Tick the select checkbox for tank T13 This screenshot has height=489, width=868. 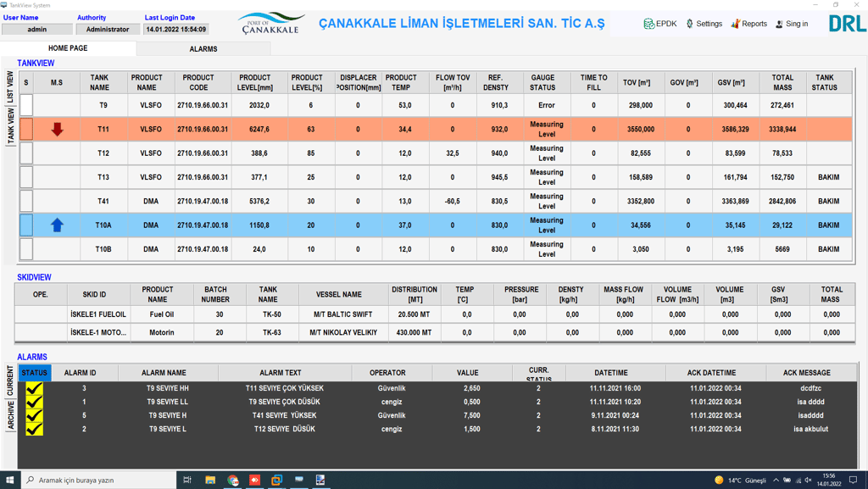pyautogui.click(x=26, y=177)
